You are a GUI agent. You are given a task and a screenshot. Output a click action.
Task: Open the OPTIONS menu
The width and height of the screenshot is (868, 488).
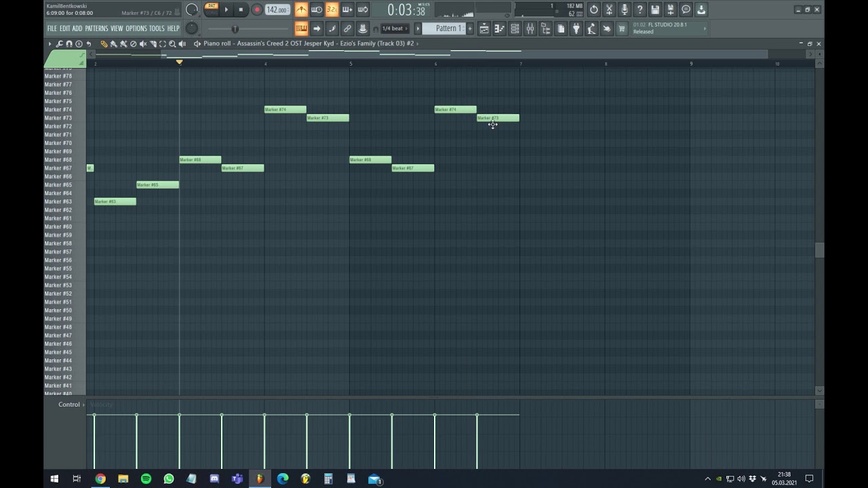pos(136,28)
